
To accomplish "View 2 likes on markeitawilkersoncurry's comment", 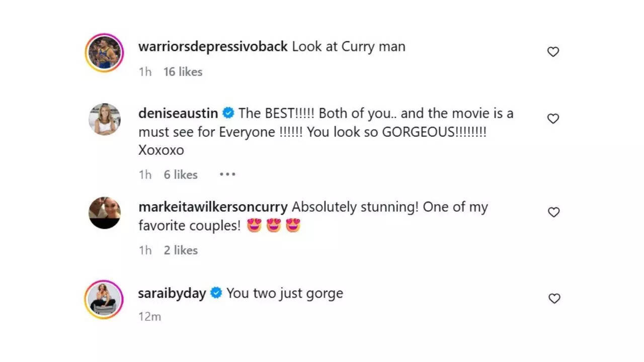I will (180, 250).
